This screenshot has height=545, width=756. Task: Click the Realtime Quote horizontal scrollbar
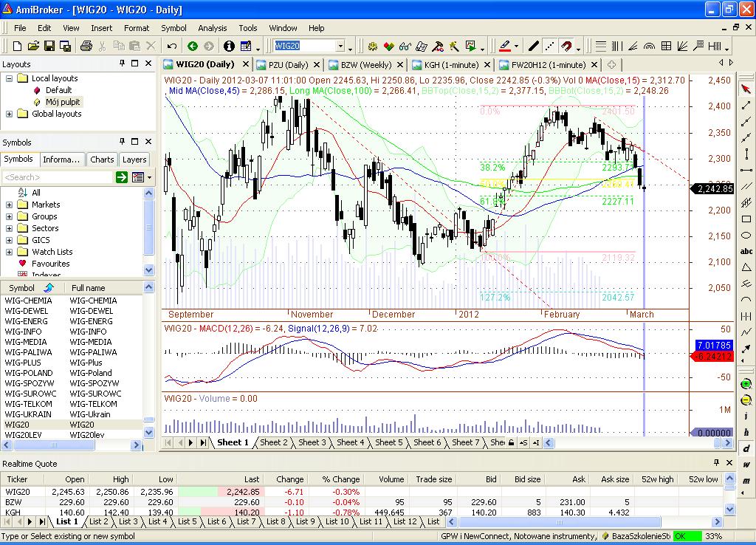(x=585, y=522)
